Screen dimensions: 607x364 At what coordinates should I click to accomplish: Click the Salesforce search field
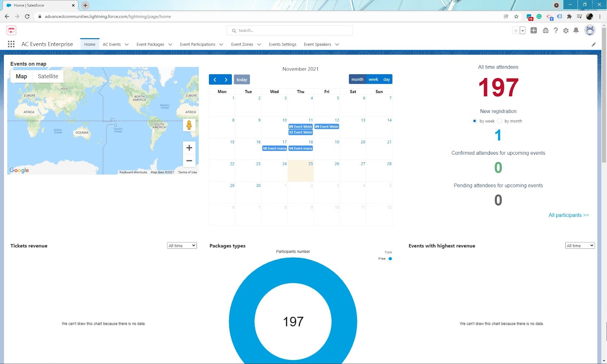pyautogui.click(x=290, y=30)
